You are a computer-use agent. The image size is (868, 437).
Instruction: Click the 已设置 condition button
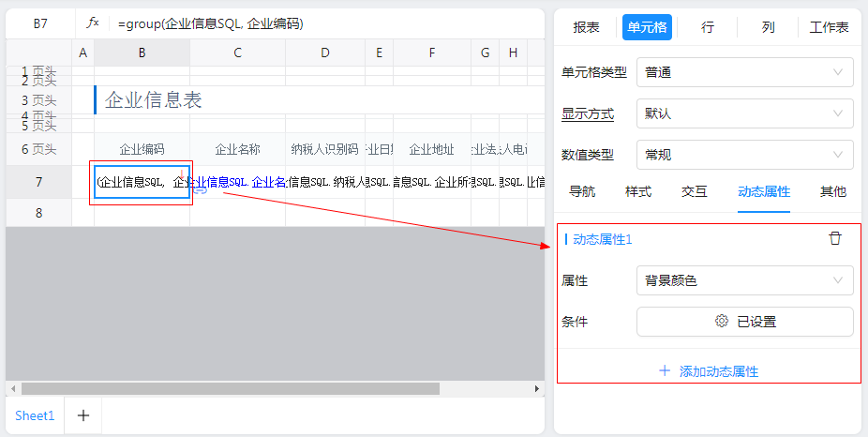tap(745, 322)
